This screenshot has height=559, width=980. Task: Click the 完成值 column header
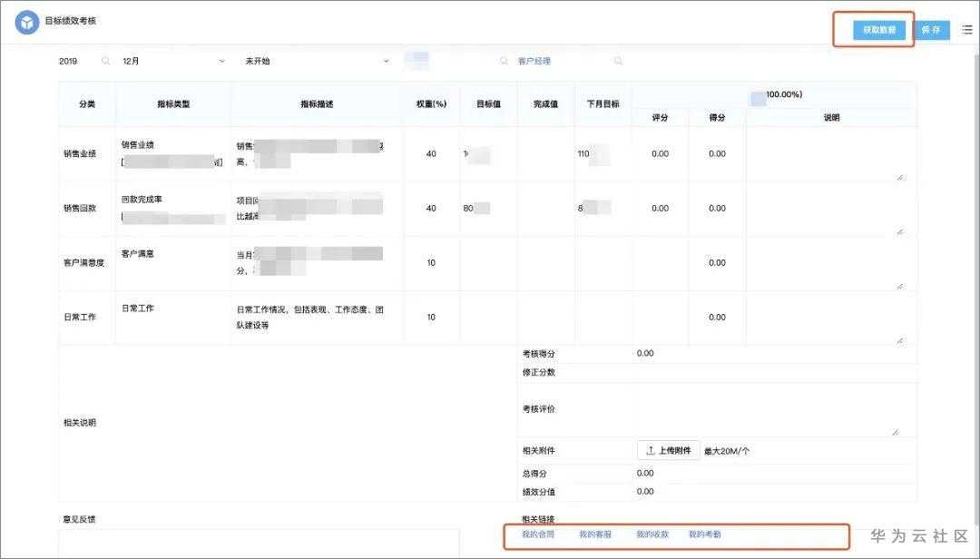coord(545,103)
